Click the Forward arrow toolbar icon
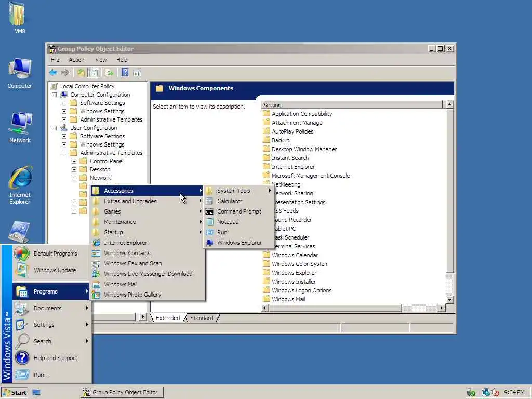 (65, 73)
